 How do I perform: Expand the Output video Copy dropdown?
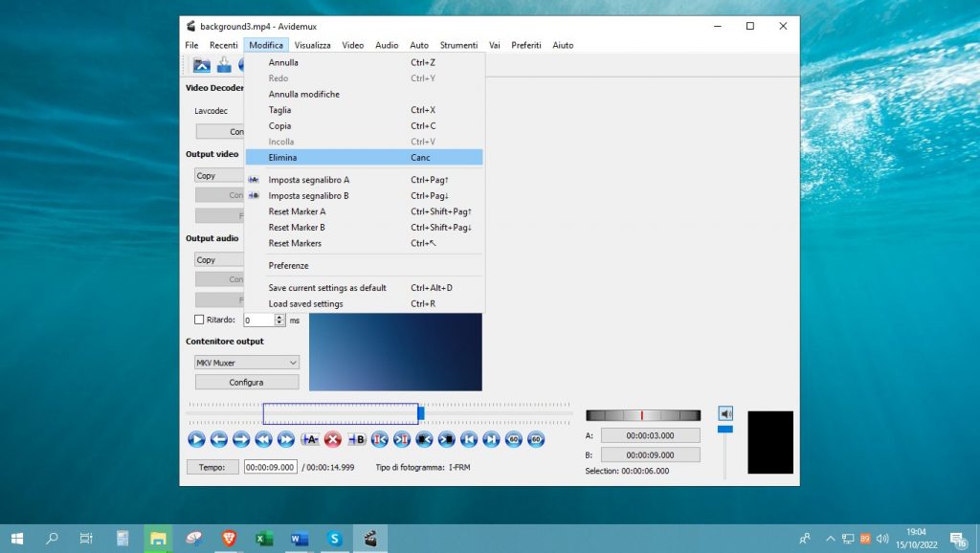218,175
